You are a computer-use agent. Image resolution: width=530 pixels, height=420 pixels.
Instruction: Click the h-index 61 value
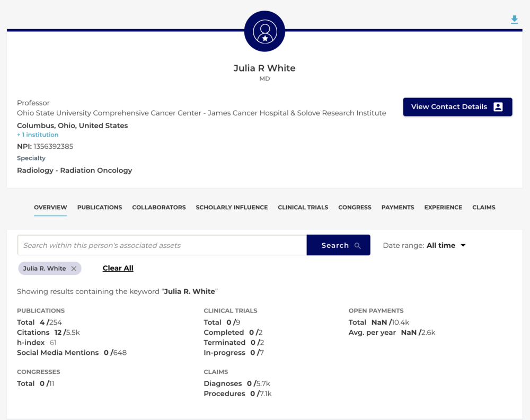[x=53, y=343]
